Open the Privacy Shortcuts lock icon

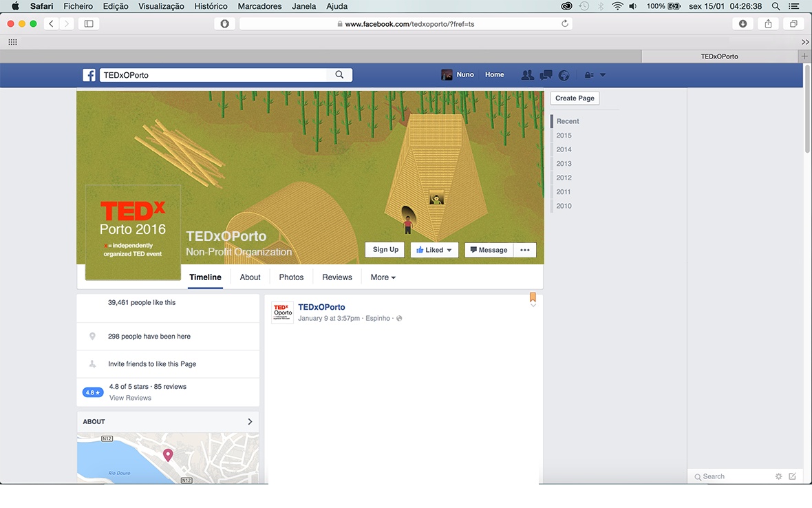[x=589, y=75]
